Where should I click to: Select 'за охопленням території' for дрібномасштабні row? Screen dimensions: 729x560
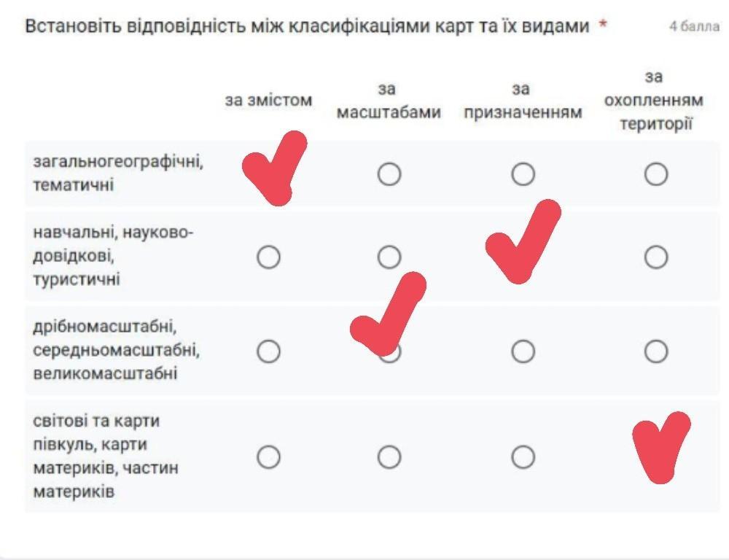coord(656,351)
